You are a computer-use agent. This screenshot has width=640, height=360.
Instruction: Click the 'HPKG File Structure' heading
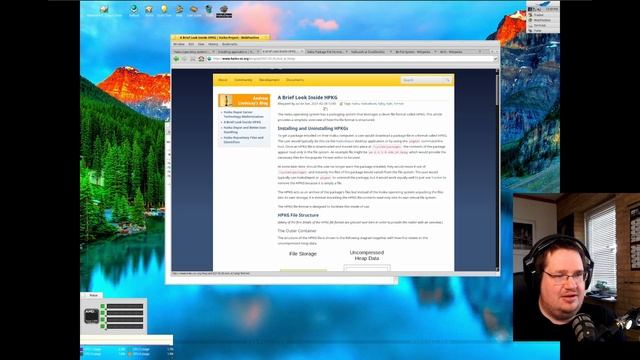(x=298, y=215)
